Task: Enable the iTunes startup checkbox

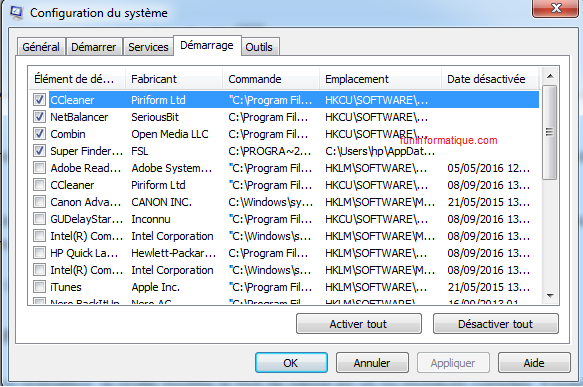Action: click(39, 287)
